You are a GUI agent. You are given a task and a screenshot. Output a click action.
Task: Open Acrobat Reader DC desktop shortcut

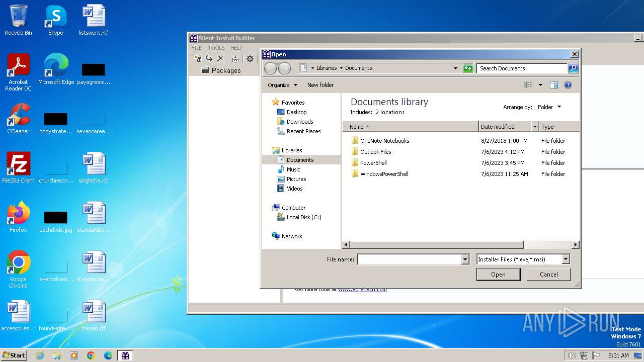[18, 72]
